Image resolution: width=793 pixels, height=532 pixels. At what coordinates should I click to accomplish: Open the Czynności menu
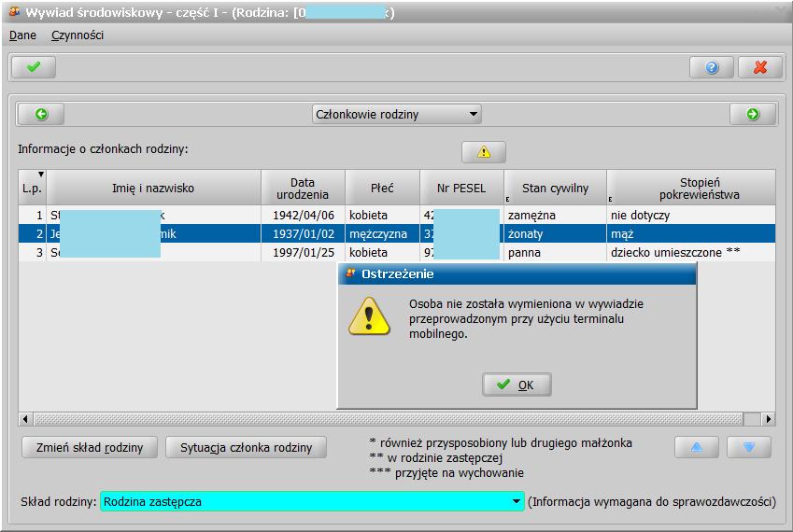click(x=78, y=35)
